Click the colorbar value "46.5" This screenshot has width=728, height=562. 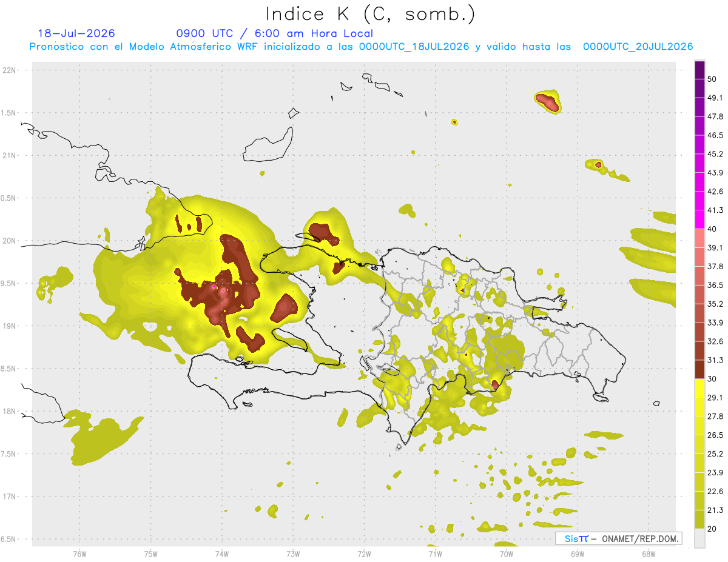point(715,136)
